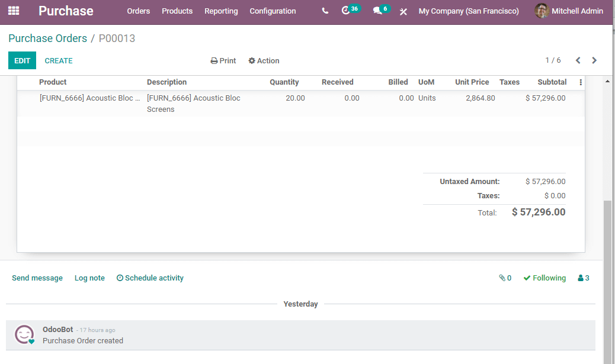615x364 pixels.
Task: Click the Quantity column header
Action: coord(284,82)
